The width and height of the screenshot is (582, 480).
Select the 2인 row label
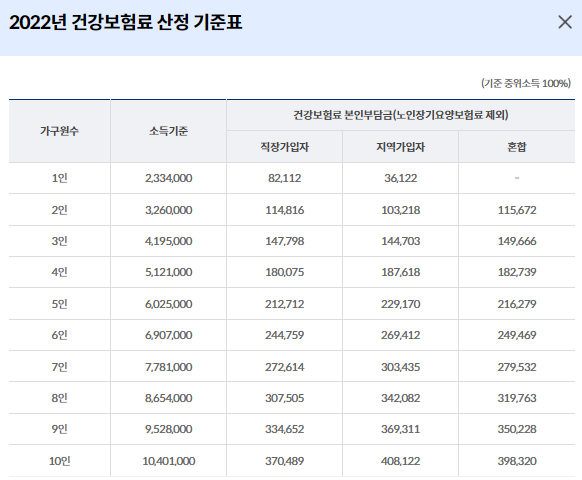(59, 210)
